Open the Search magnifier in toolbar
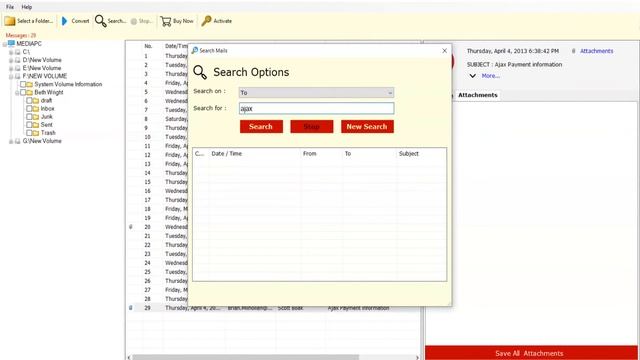The image size is (640, 360). [x=100, y=21]
